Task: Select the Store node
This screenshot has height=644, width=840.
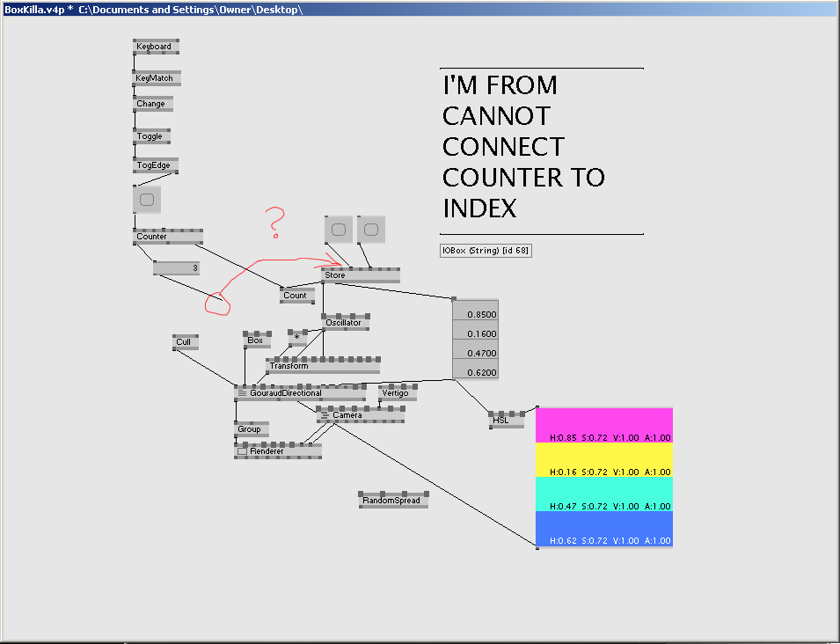Action: coord(361,275)
